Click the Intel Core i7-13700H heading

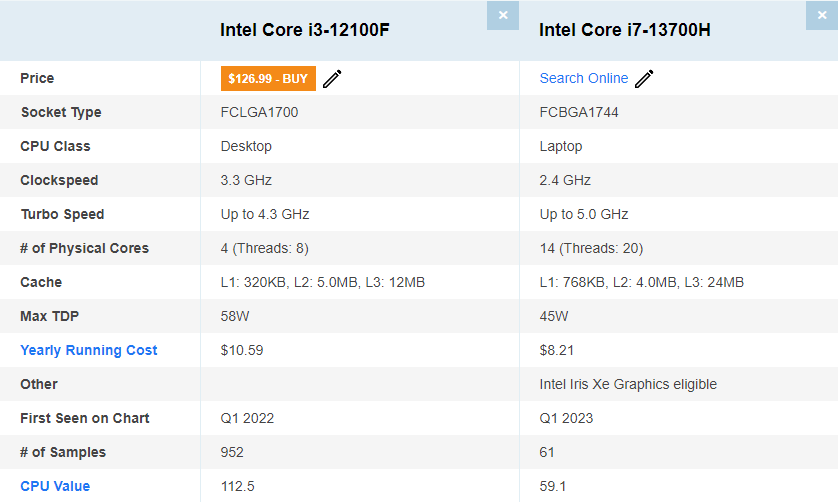625,30
